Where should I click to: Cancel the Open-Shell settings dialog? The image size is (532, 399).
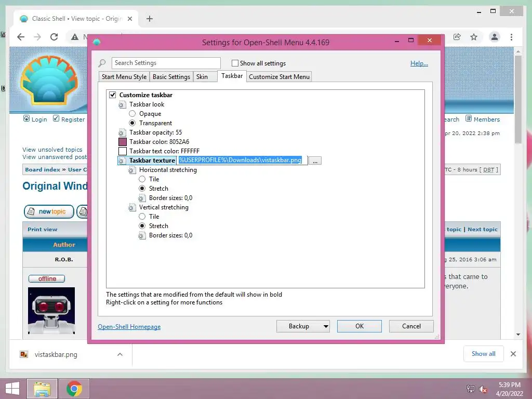[x=411, y=326]
